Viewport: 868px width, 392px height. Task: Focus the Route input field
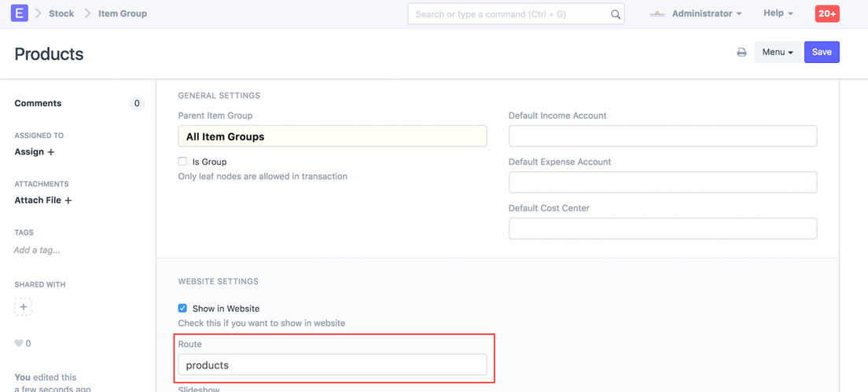tap(332, 365)
